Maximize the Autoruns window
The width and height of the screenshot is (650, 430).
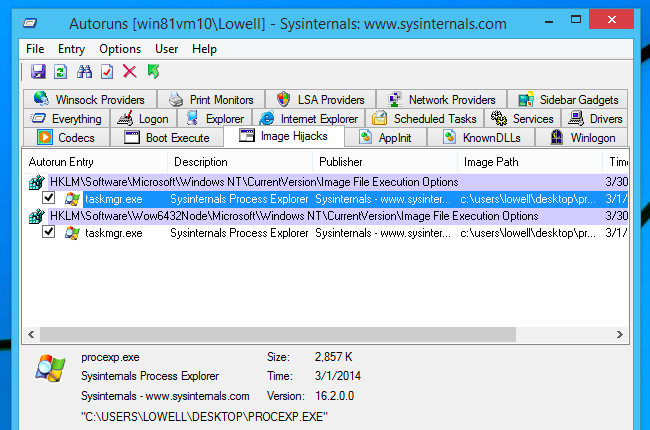[576, 19]
